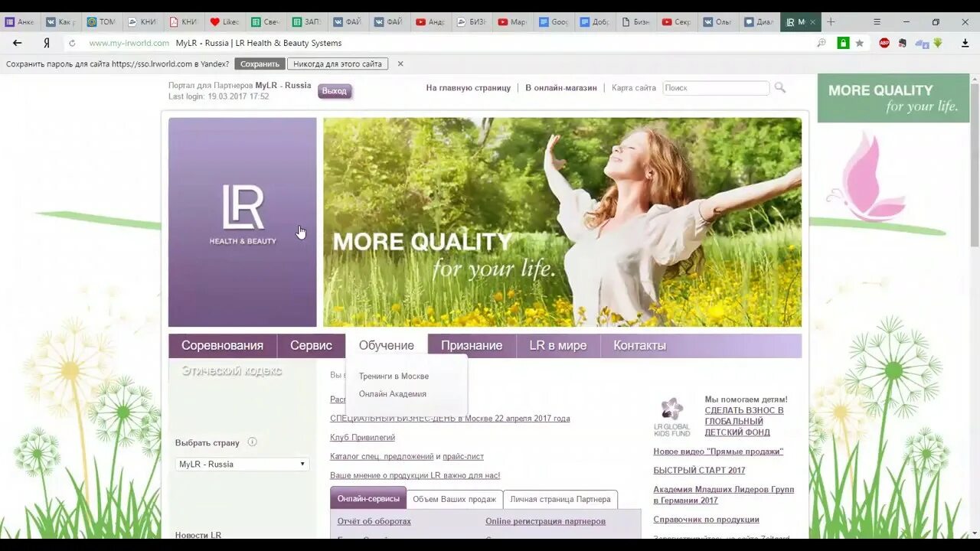Open the Контакты menu

point(639,346)
